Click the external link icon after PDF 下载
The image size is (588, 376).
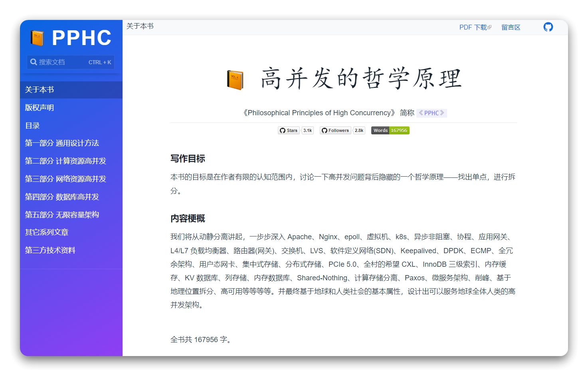point(489,27)
